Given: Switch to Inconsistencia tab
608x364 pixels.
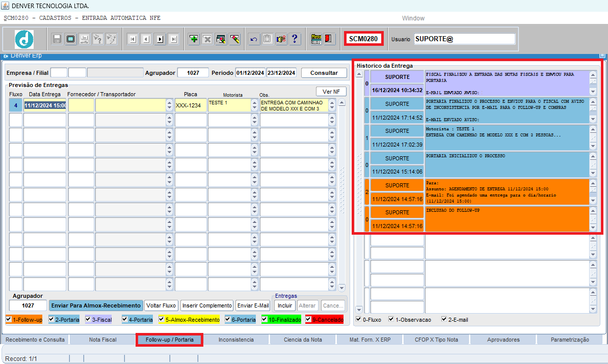Looking at the screenshot, I should click(x=236, y=340).
